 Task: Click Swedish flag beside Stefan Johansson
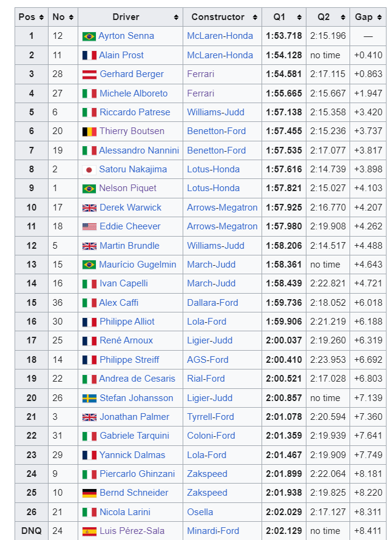pyautogui.click(x=89, y=399)
